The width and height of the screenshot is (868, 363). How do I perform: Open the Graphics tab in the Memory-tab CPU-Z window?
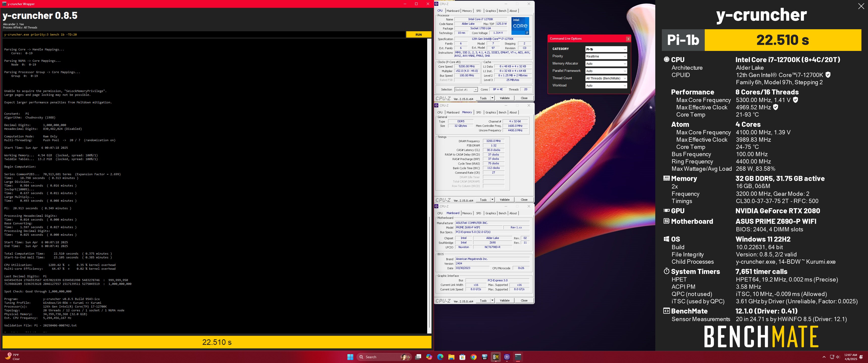coord(491,112)
